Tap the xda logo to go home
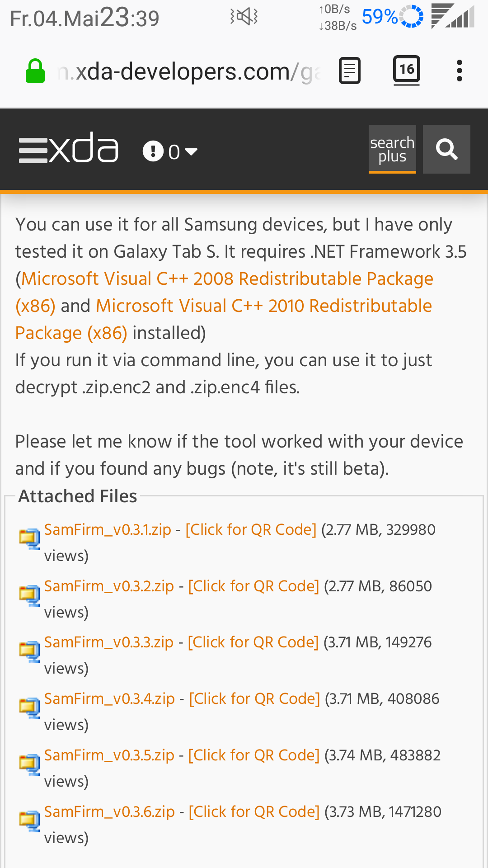 click(x=84, y=147)
